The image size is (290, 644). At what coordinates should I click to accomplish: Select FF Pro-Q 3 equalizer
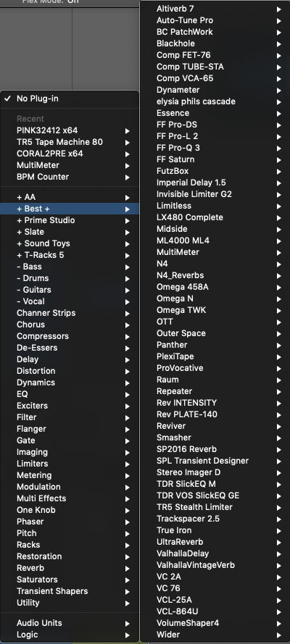tap(215, 148)
